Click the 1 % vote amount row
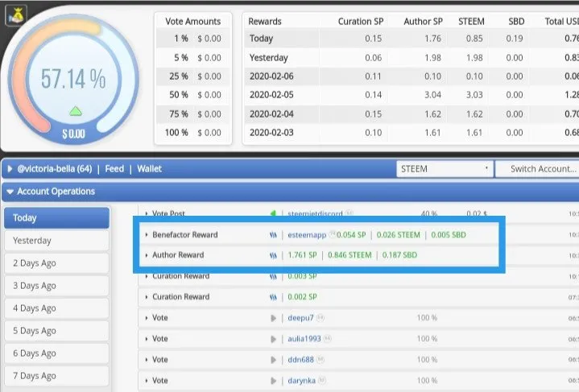Screen dimensions: 579x392 tap(193, 39)
